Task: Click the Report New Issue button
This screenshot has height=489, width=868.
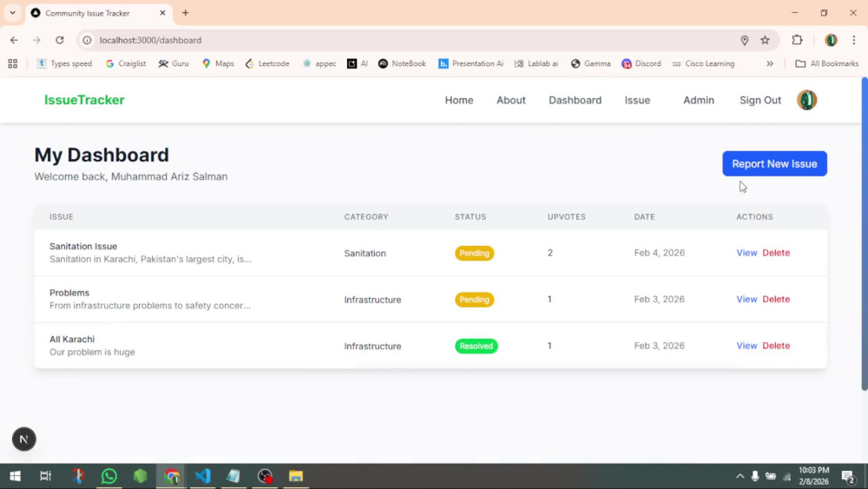Action: (774, 164)
